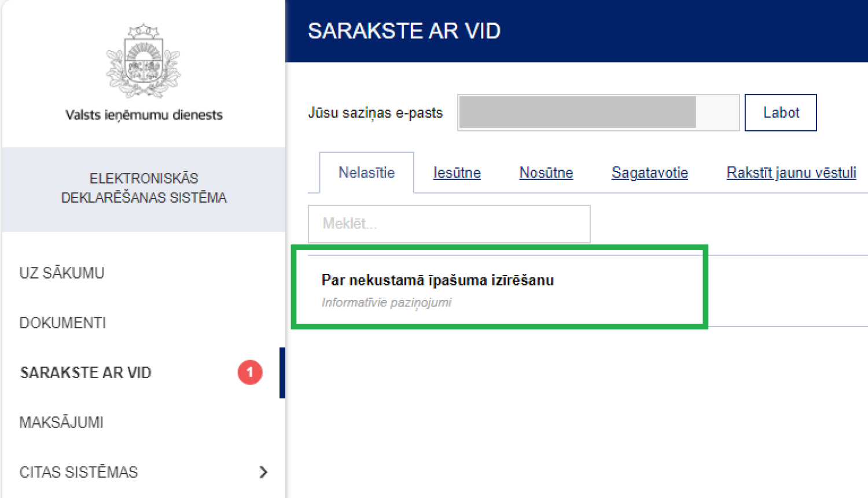The image size is (868, 498).
Task: Switch to the Iesūtne tab
Action: pos(457,173)
